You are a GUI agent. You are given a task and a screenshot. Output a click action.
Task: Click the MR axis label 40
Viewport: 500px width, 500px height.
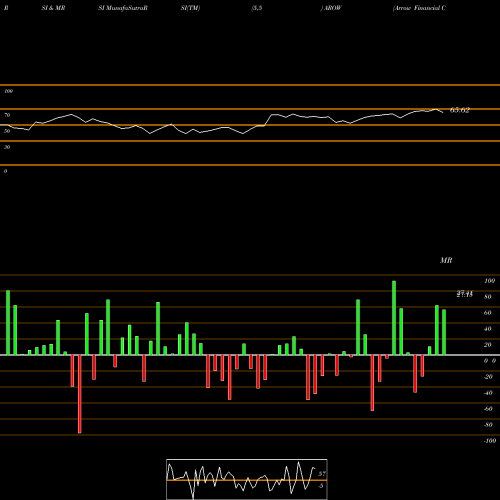tap(487, 329)
